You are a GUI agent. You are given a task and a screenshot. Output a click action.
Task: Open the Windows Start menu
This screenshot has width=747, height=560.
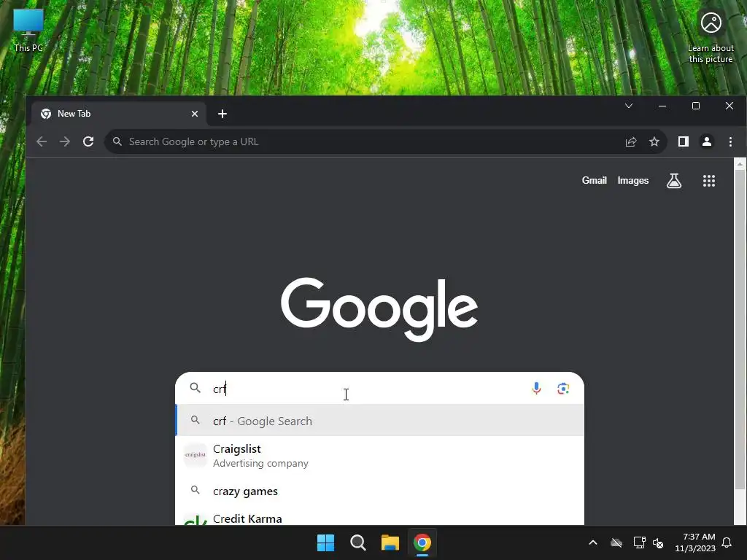[326, 542]
